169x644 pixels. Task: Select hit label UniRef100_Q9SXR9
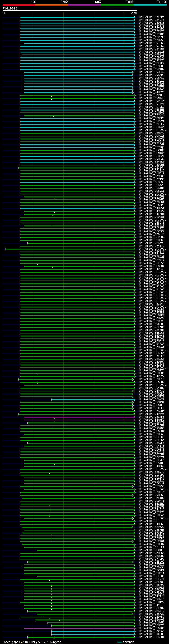point(152,75)
